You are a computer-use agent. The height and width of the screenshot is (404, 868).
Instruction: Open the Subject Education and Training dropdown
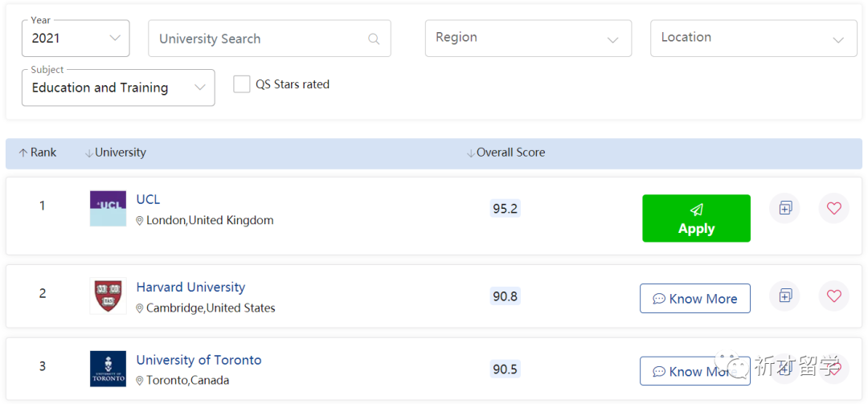click(118, 88)
